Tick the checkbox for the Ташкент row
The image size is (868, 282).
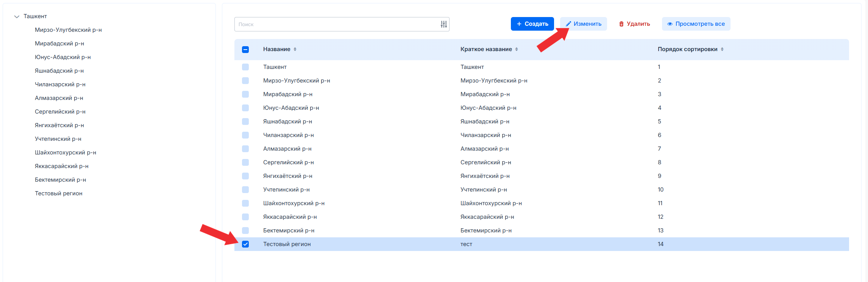245,67
